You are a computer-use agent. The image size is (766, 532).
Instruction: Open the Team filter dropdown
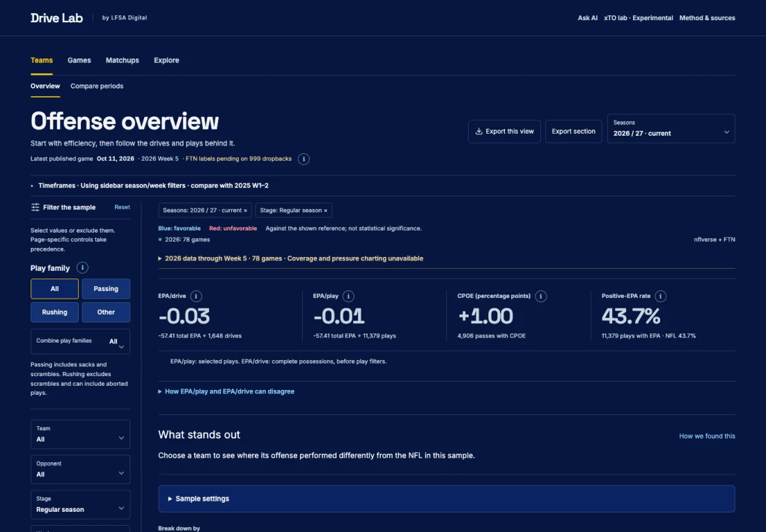(80, 435)
